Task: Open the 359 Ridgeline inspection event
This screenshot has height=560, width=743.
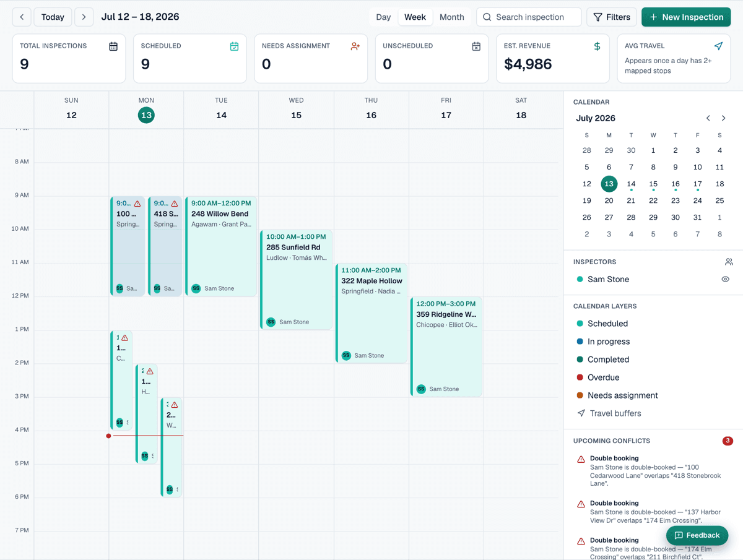Action: [446, 347]
